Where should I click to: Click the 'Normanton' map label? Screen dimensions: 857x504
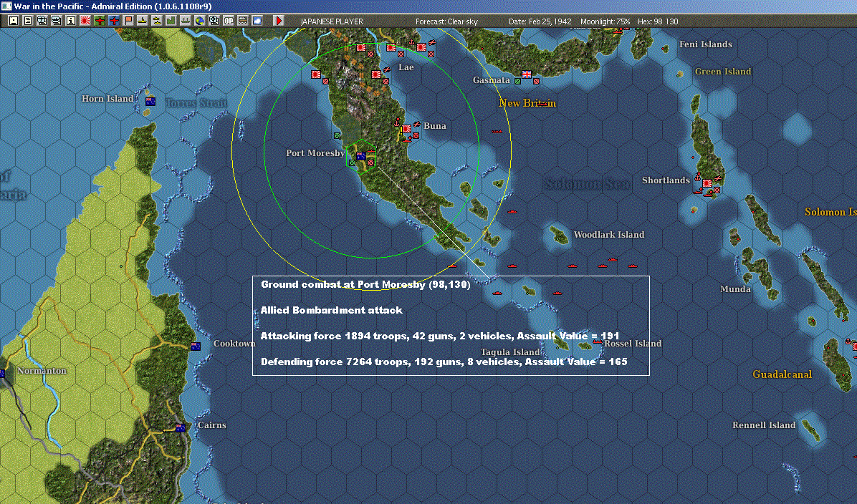[x=42, y=371]
